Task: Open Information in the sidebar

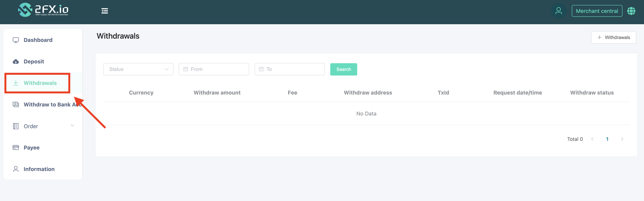Action: [x=39, y=169]
